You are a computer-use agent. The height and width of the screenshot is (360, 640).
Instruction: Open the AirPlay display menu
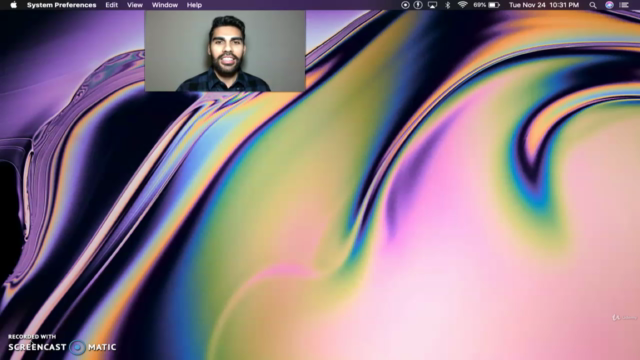[x=432, y=5]
